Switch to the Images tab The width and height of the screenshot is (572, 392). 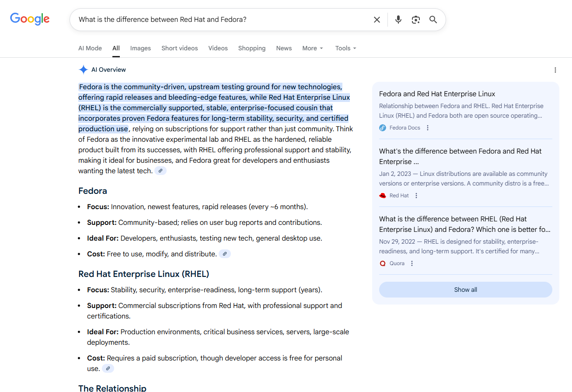[140, 48]
